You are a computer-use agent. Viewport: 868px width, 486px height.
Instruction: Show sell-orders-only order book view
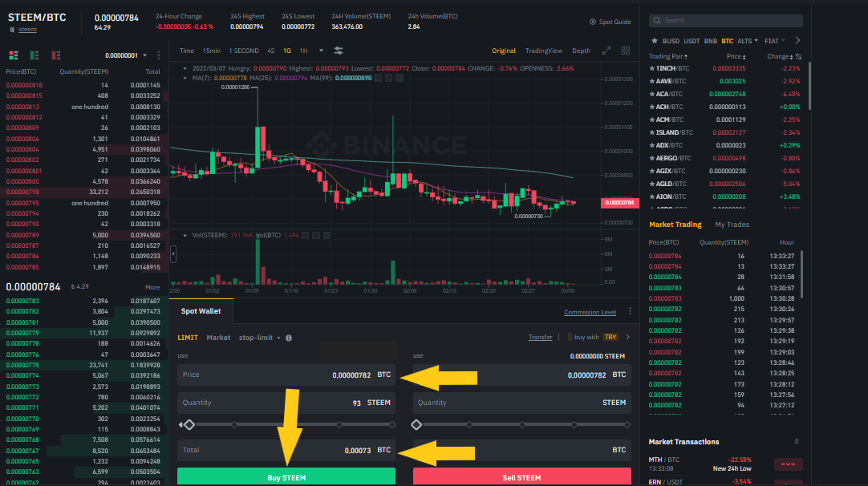[x=56, y=55]
